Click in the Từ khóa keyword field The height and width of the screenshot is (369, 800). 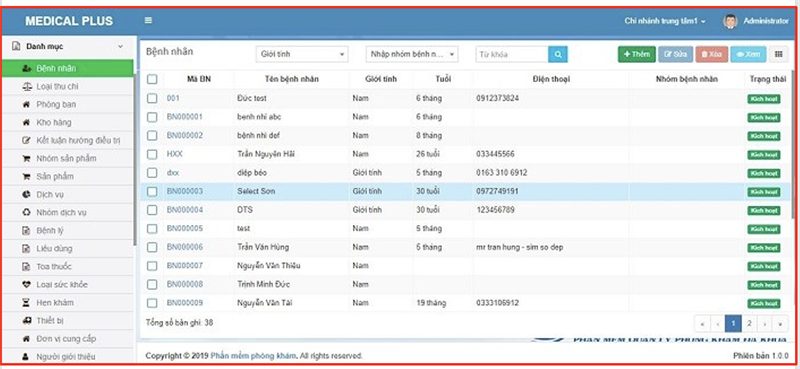[512, 55]
